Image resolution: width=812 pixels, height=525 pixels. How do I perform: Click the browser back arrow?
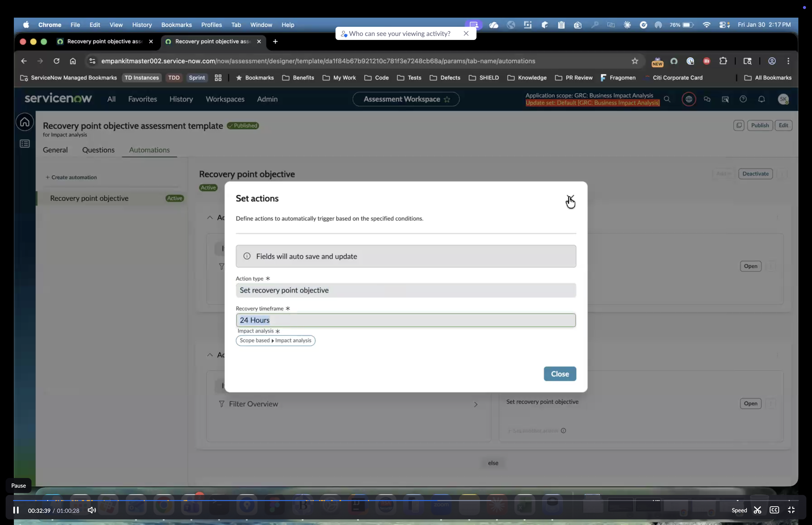(x=23, y=61)
